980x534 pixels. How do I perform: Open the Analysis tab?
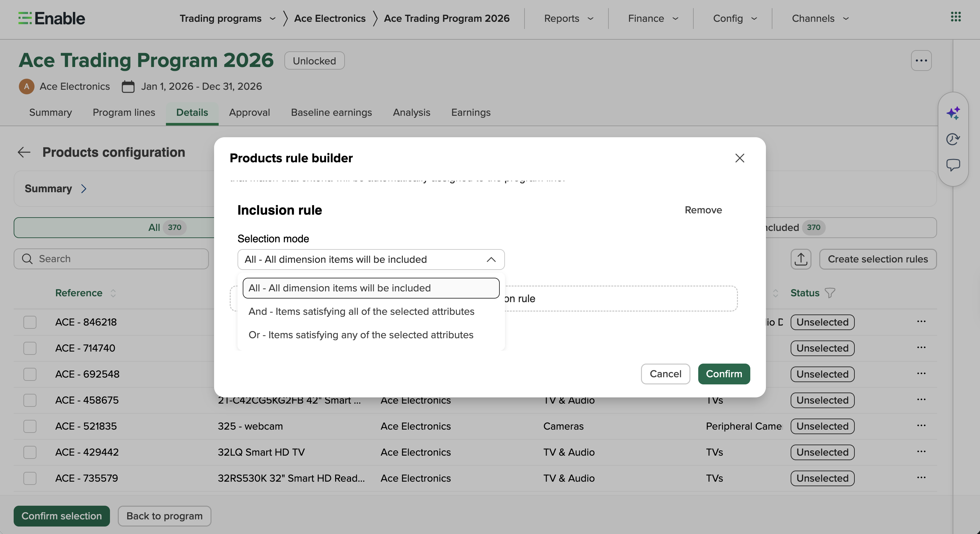[x=412, y=113]
